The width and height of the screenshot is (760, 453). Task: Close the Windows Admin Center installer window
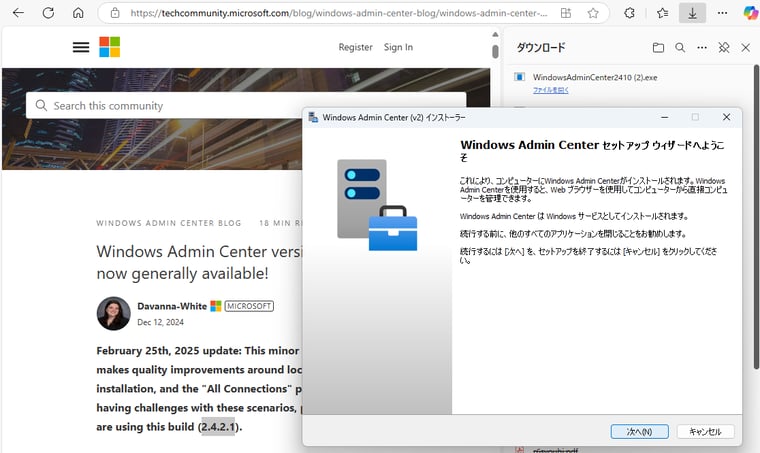click(x=726, y=117)
